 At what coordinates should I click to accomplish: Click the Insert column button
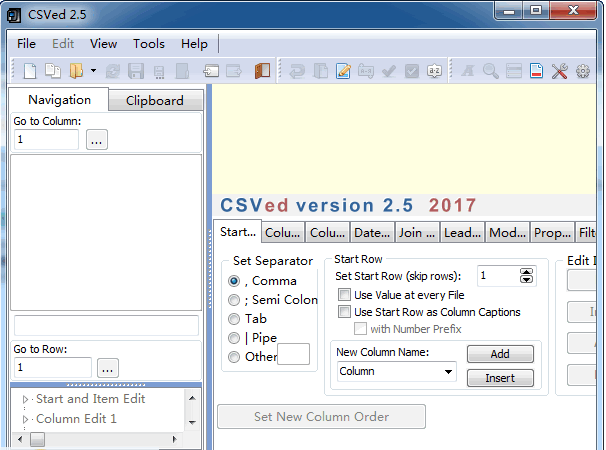(500, 378)
